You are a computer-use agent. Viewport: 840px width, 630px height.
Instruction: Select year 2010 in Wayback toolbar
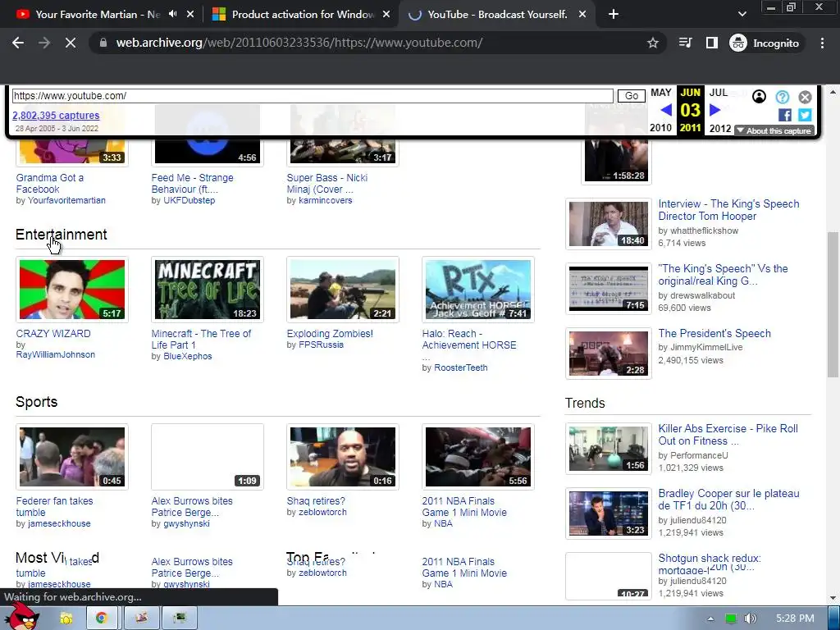(x=660, y=128)
